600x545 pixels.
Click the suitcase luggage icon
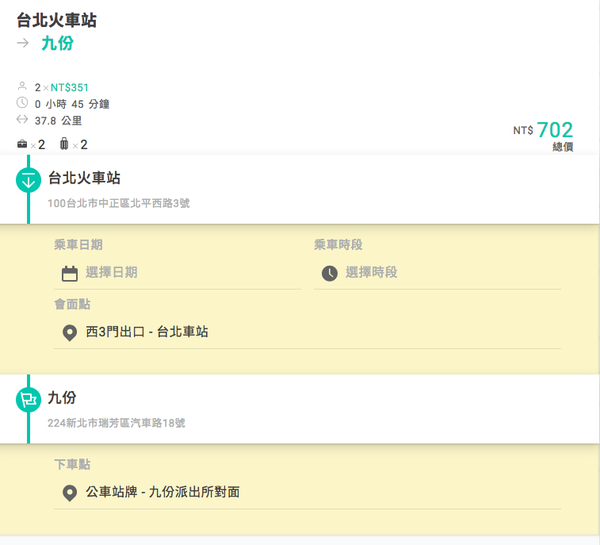point(64,145)
